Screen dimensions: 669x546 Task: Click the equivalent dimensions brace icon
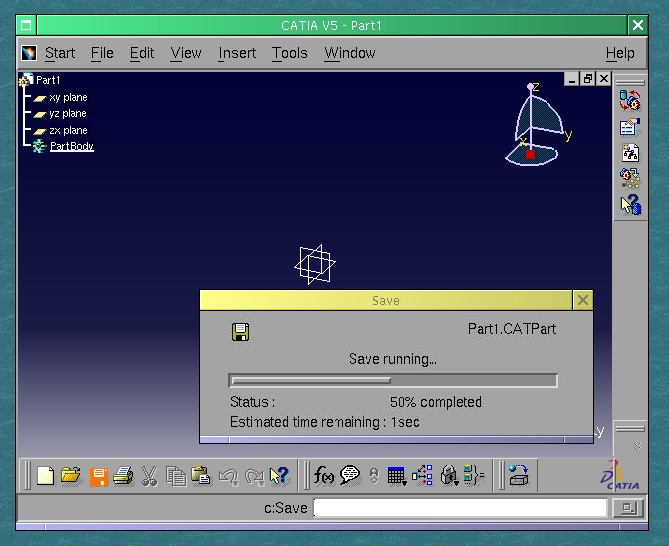click(x=474, y=475)
